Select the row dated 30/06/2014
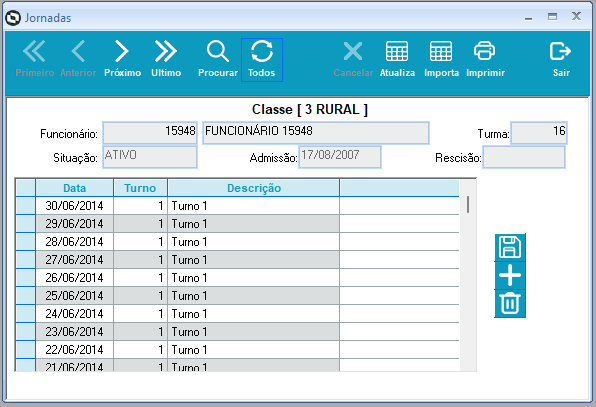This screenshot has height=407, width=596. (x=237, y=206)
